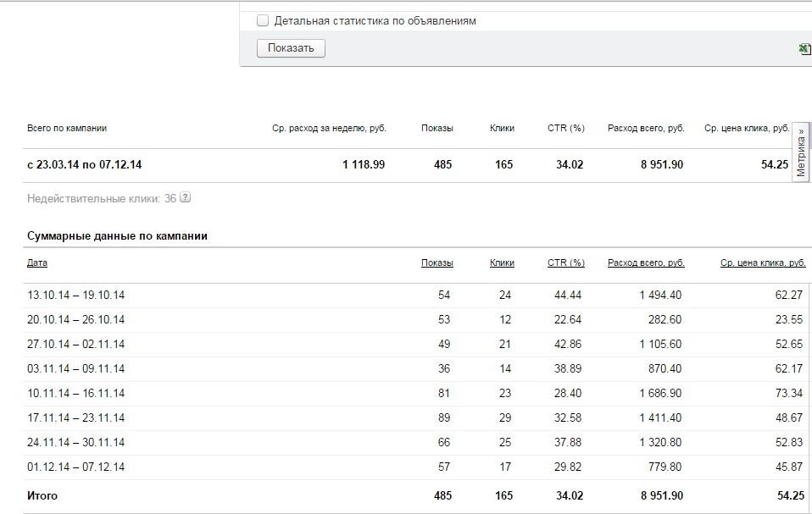Viewport: 812px width, 514px height.
Task: Click the spend value 1 686.90
Action: click(660, 393)
